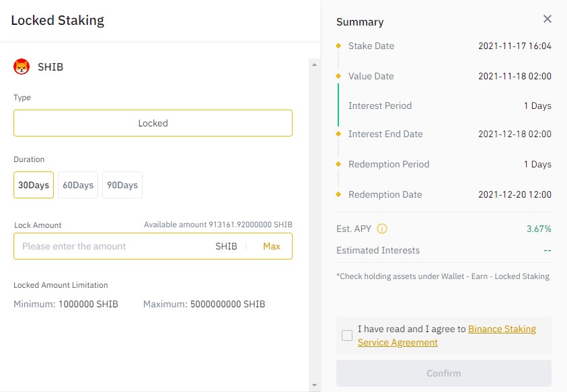Click the Estimated Interests label
This screenshot has height=392, width=567.
[378, 250]
